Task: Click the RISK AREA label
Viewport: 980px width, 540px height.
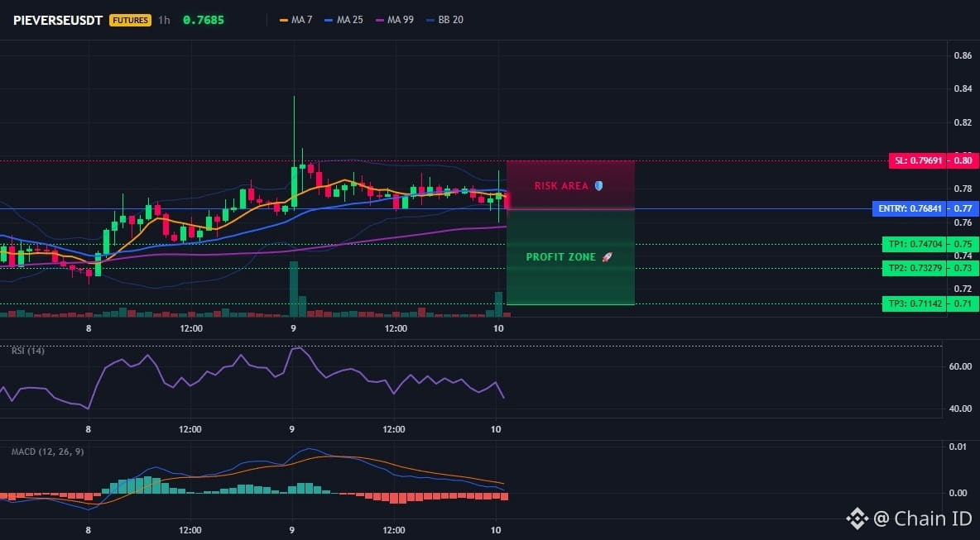Action: tap(561, 185)
